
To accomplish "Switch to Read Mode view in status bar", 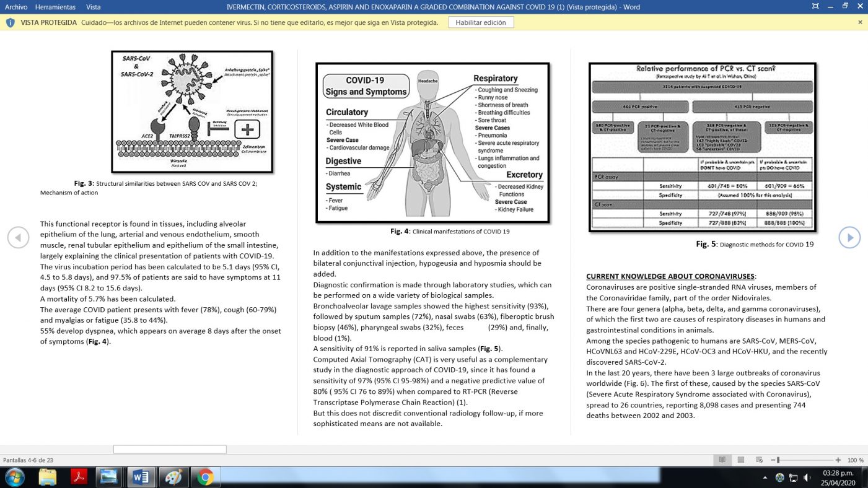I will [x=722, y=460].
